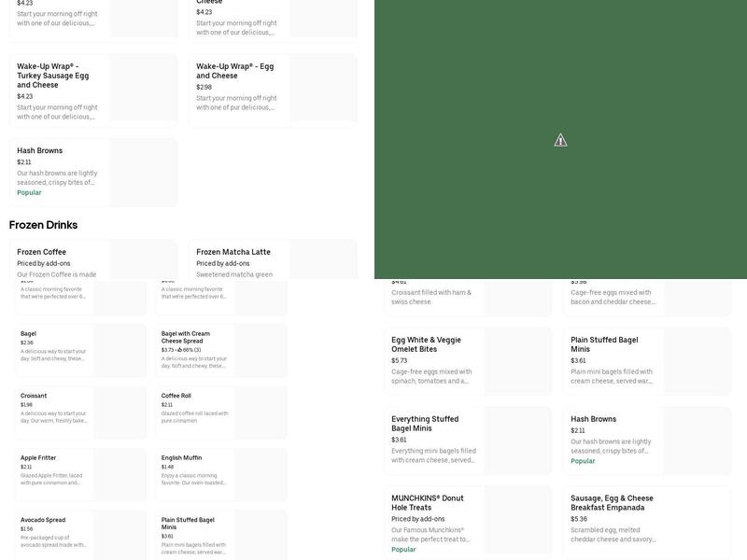Click the Frozen Drinks section heading
The image size is (747, 560).
pyautogui.click(x=43, y=225)
